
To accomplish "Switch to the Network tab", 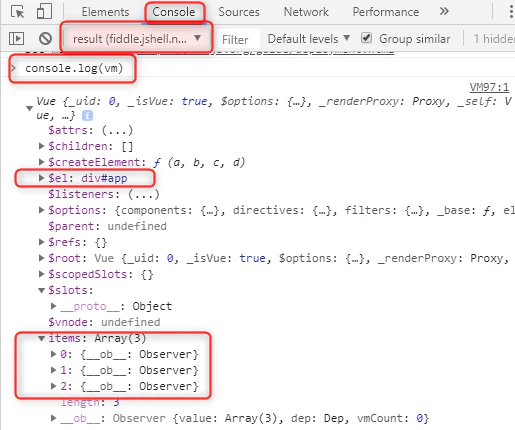I will 306,12.
